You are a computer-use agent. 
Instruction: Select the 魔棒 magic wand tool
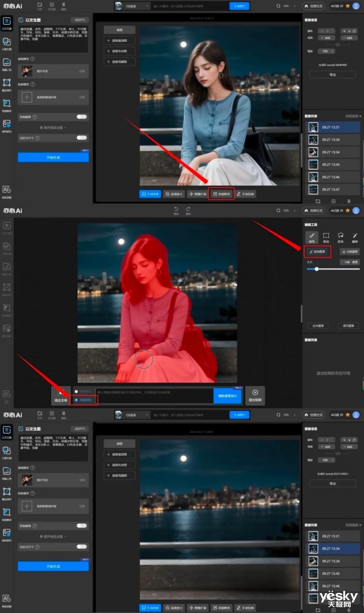355,237
